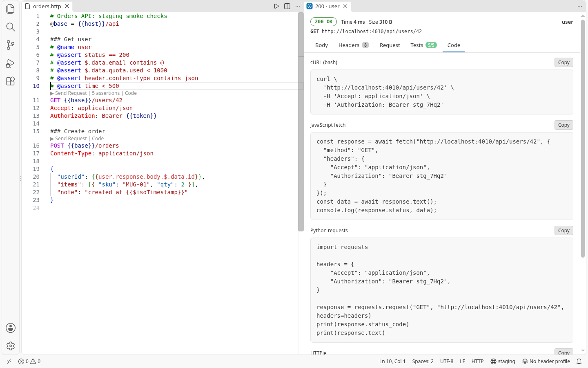The height and width of the screenshot is (368, 588).
Task: Click the request URL http://localhost:4010/api/users/42
Action: click(372, 31)
